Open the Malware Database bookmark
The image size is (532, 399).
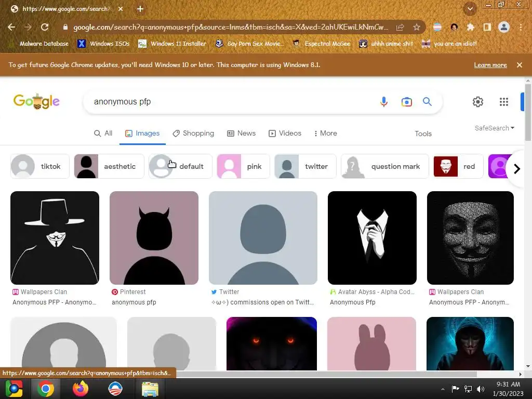pos(39,44)
